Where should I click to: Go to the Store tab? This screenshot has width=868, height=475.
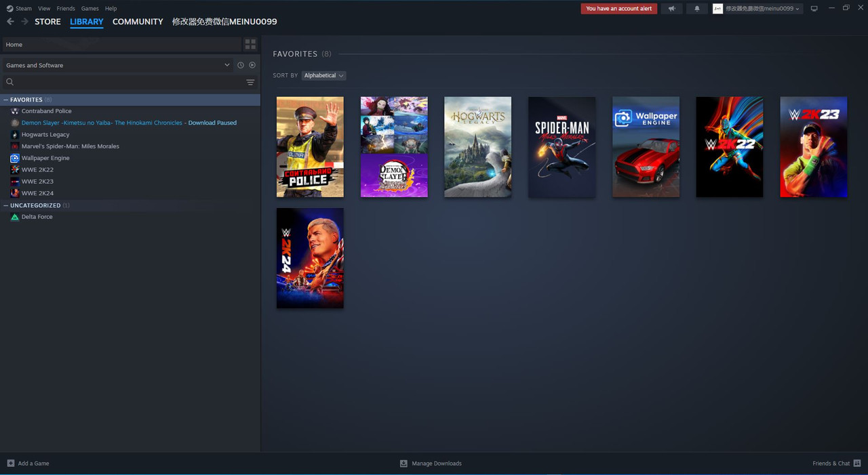(47, 22)
